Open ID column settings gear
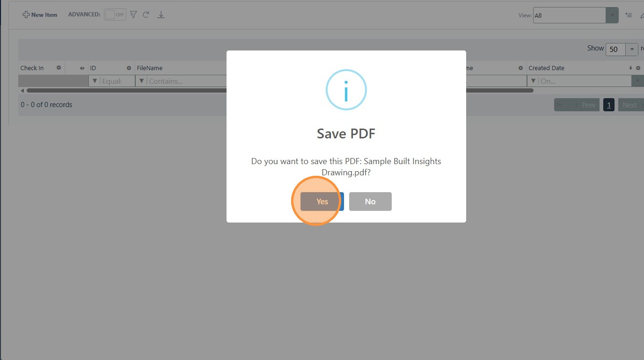This screenshot has height=360, width=644. pos(129,68)
